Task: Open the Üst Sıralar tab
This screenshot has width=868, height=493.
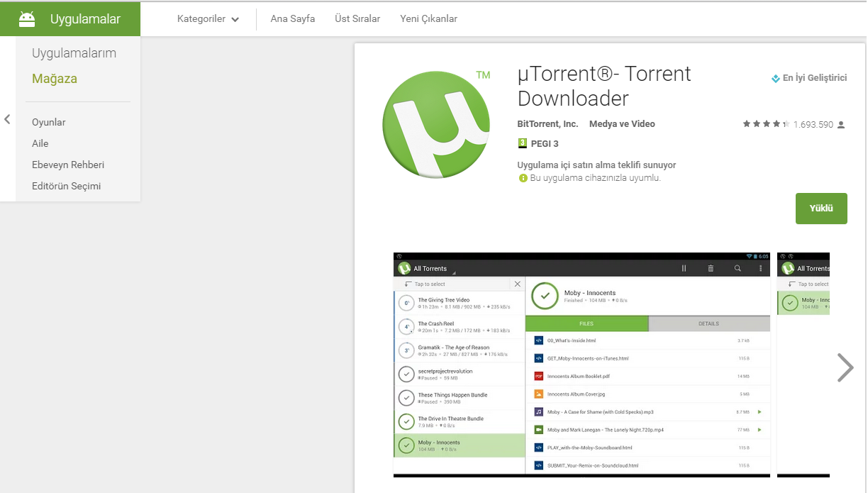Action: coord(357,19)
